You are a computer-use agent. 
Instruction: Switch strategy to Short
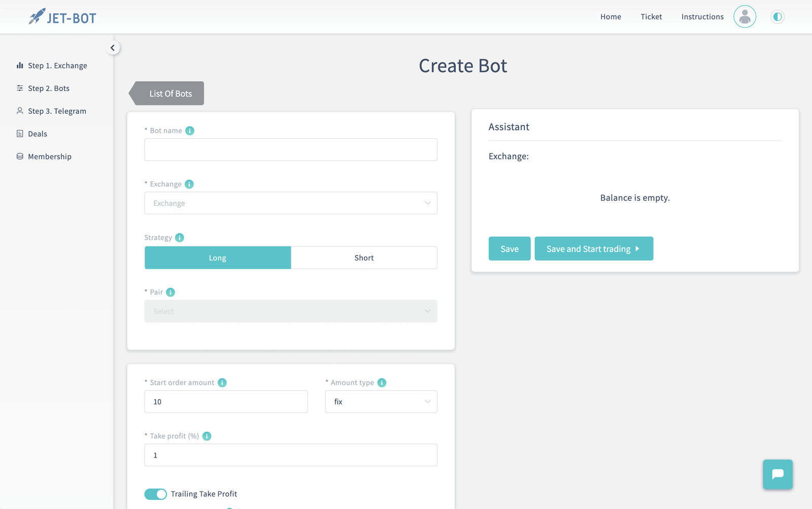tap(364, 258)
